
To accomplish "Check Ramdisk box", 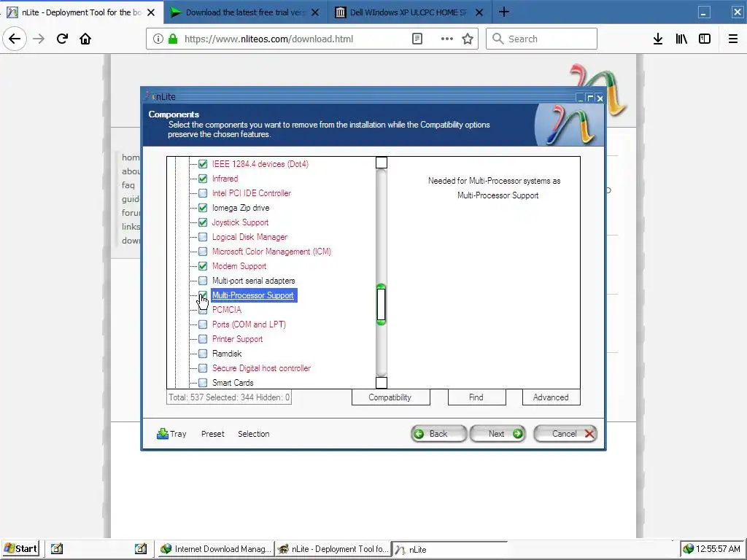I will pyautogui.click(x=203, y=354).
